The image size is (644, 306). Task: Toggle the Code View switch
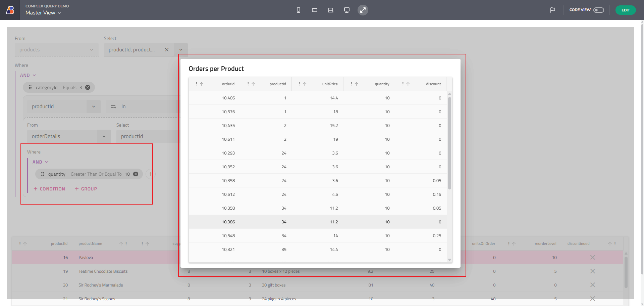click(598, 10)
